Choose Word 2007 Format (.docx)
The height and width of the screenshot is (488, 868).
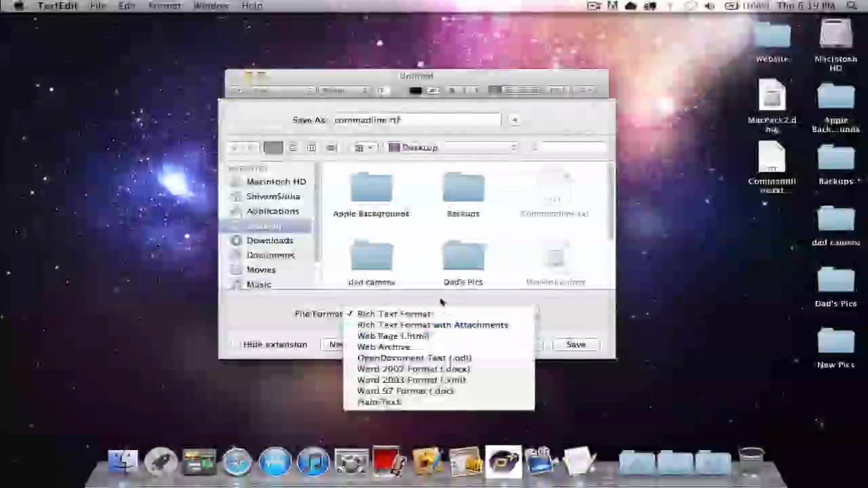[439, 369]
